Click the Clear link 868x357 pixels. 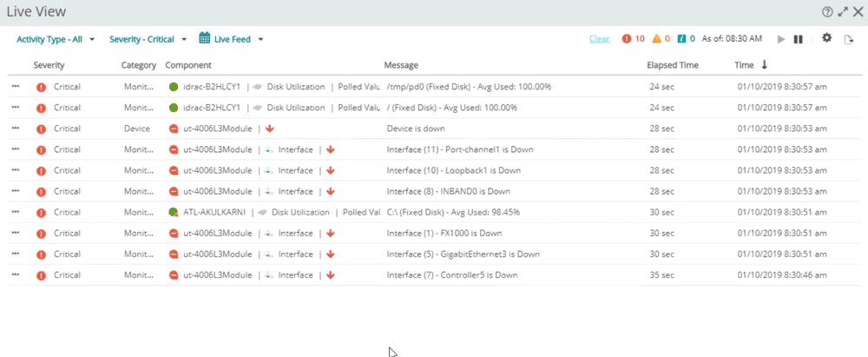pos(600,39)
